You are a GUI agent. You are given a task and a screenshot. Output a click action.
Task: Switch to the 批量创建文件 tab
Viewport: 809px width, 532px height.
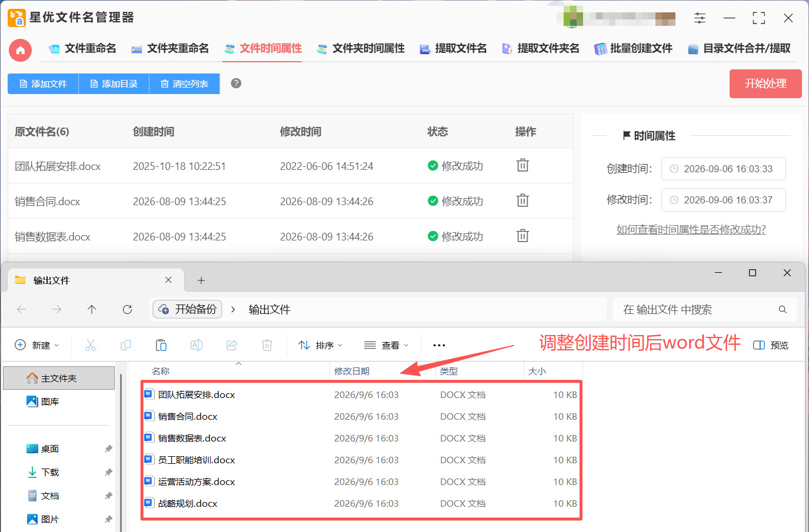pyautogui.click(x=634, y=48)
